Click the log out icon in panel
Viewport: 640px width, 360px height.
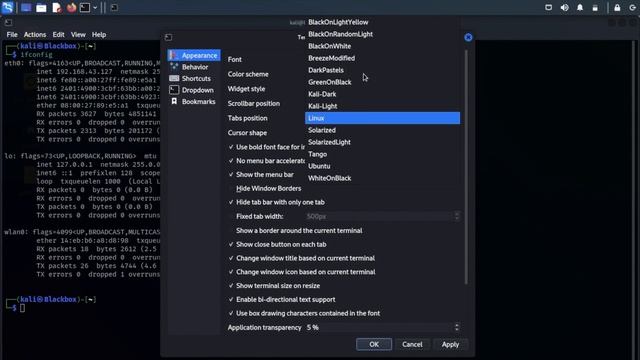click(x=632, y=7)
